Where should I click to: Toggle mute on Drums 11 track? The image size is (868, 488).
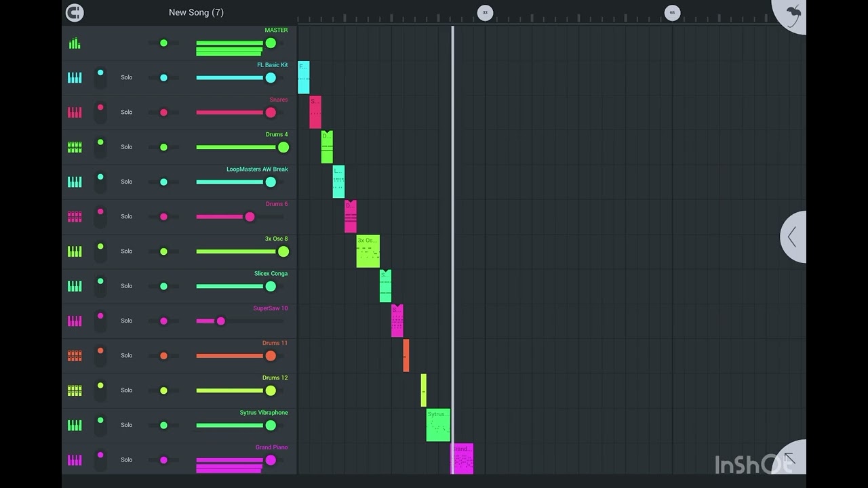pyautogui.click(x=100, y=355)
